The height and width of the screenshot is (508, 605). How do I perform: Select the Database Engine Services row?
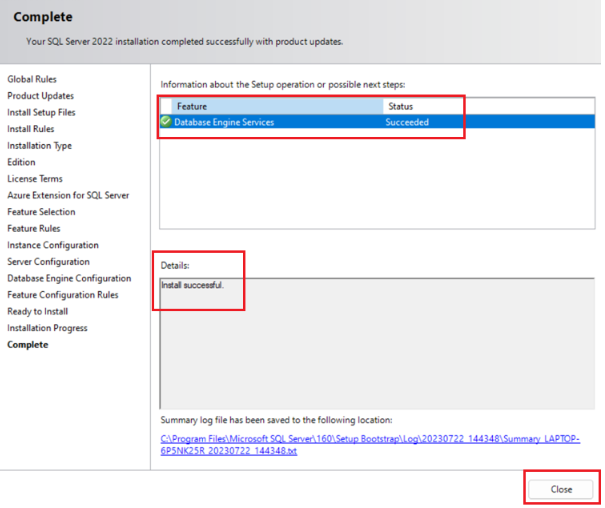click(377, 122)
